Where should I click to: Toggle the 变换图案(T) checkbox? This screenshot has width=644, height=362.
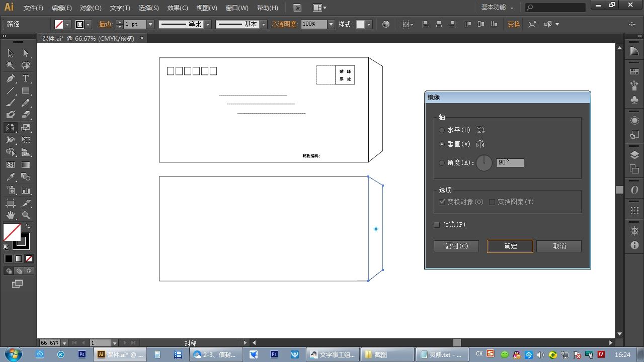click(492, 202)
